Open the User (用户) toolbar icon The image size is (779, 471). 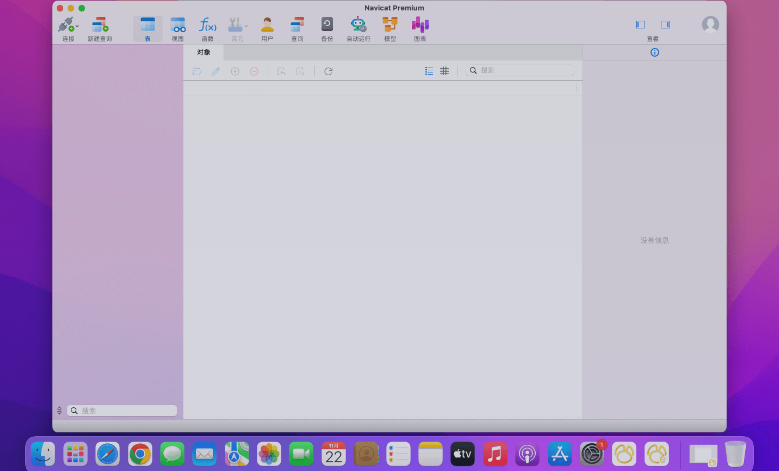267,29
